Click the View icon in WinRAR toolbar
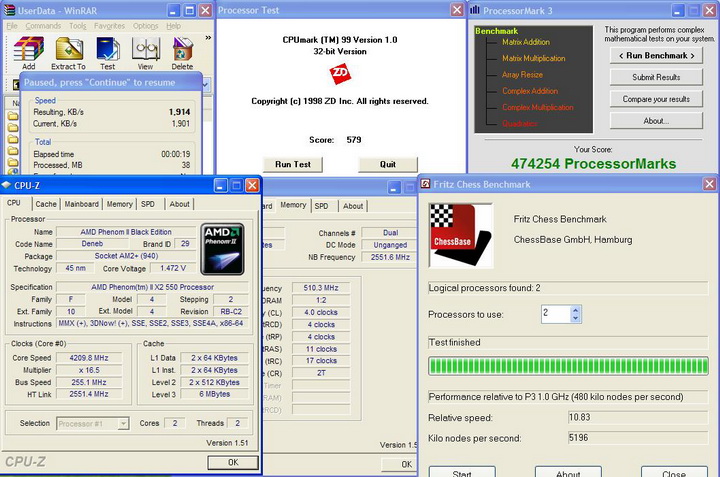 (145, 53)
